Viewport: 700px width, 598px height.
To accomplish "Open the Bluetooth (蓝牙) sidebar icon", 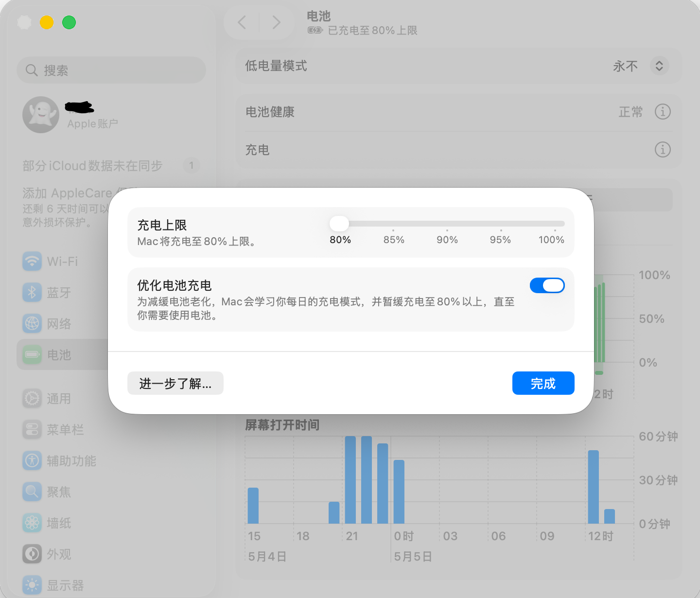I will click(32, 292).
